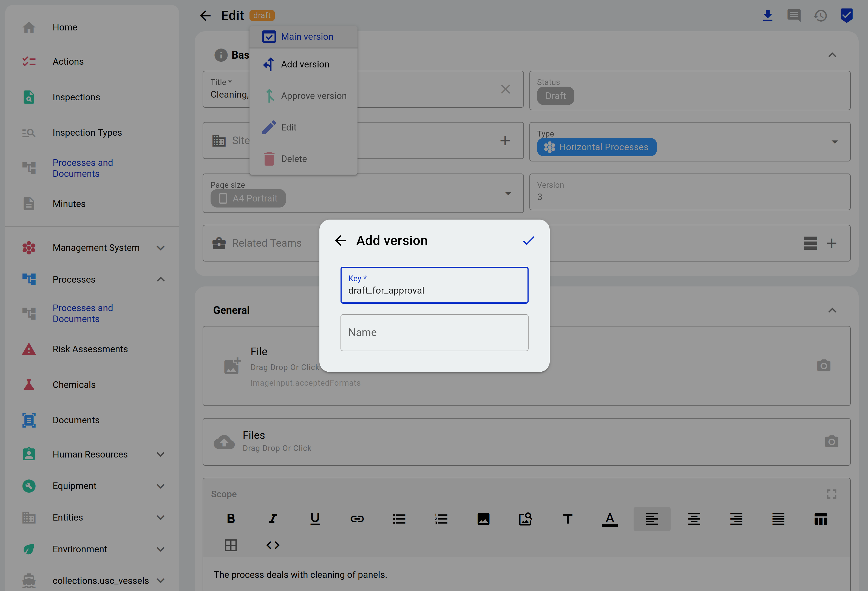Toggle underline formatting in the Scope editor

(315, 519)
